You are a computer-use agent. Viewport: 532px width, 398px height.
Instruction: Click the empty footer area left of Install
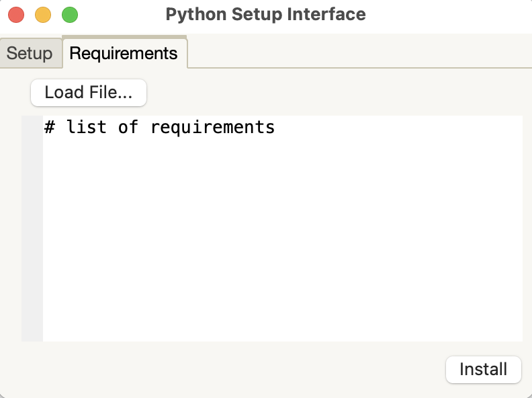coord(235,370)
